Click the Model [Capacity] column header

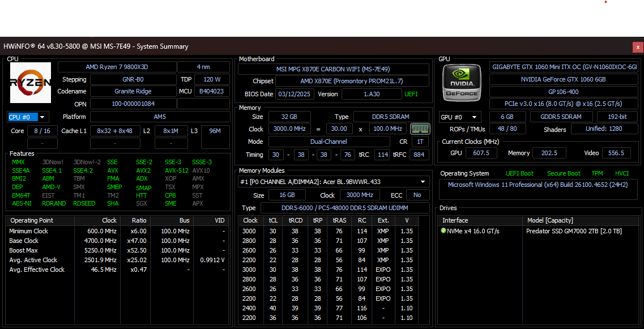(550, 220)
